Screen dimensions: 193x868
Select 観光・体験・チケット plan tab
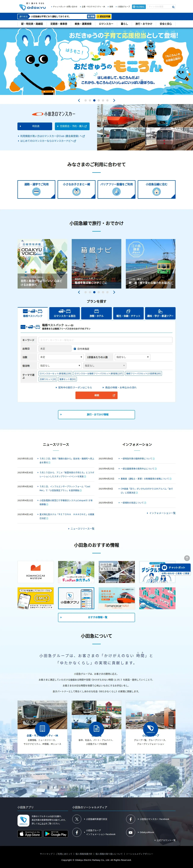(129, 313)
